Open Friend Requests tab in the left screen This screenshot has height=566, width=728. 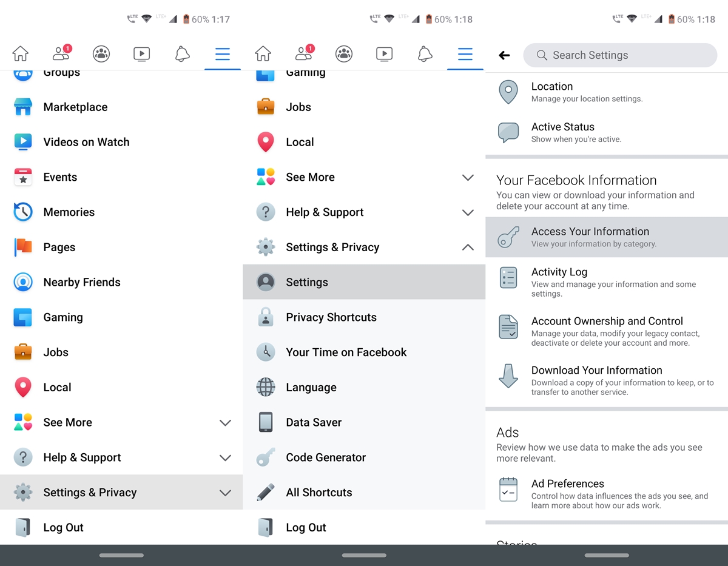coord(61,53)
